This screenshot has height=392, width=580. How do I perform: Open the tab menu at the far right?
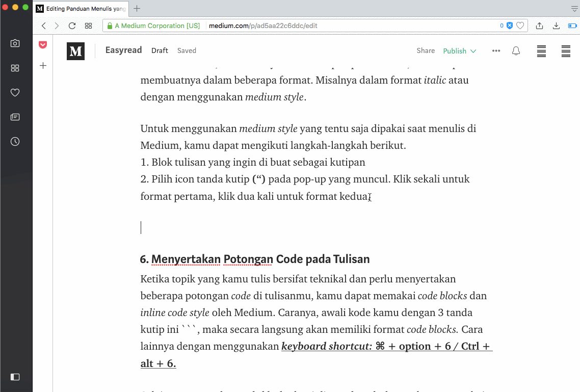(574, 9)
